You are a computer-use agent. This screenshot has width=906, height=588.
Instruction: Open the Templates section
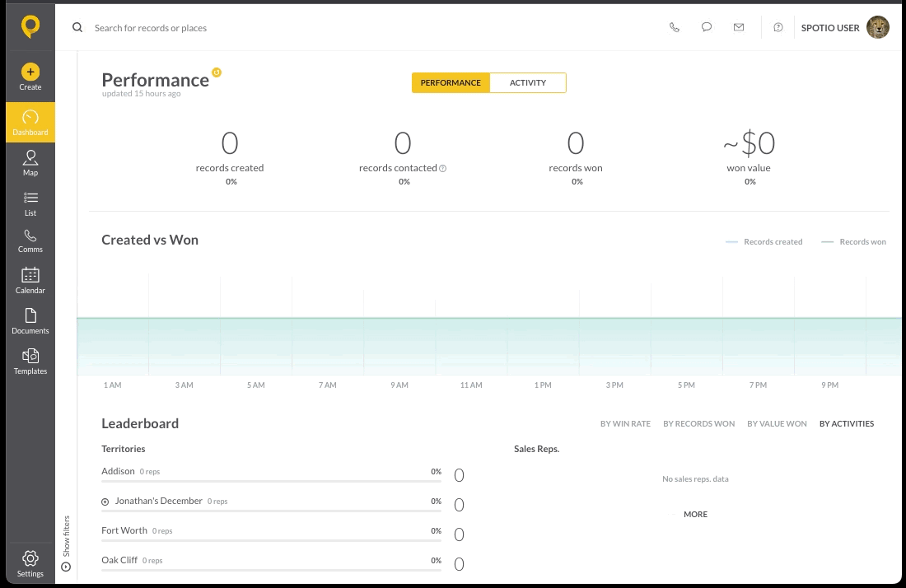click(30, 362)
